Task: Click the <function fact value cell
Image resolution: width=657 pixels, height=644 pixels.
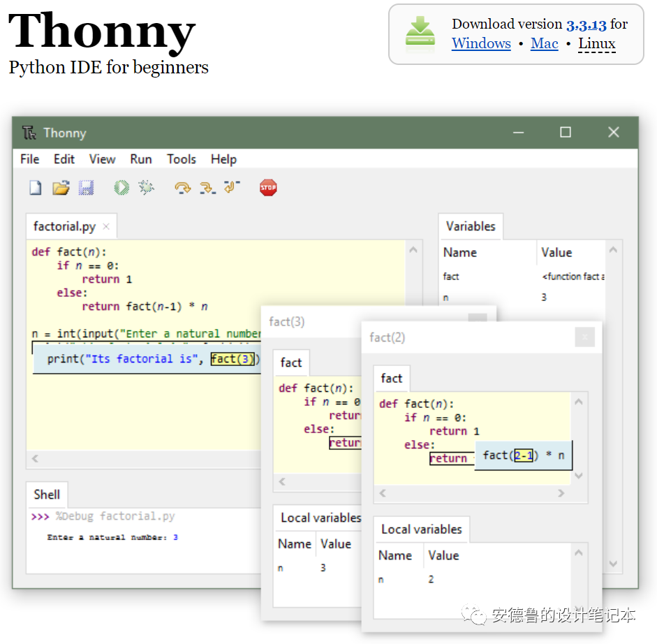Action: [x=573, y=277]
